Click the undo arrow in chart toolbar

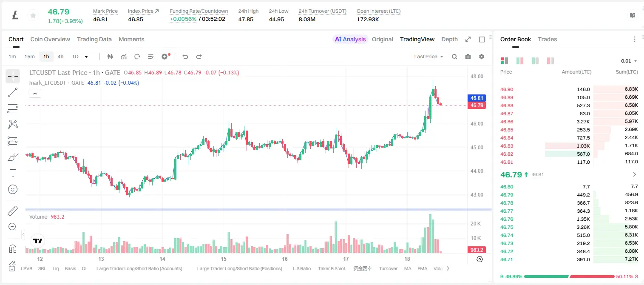185,57
